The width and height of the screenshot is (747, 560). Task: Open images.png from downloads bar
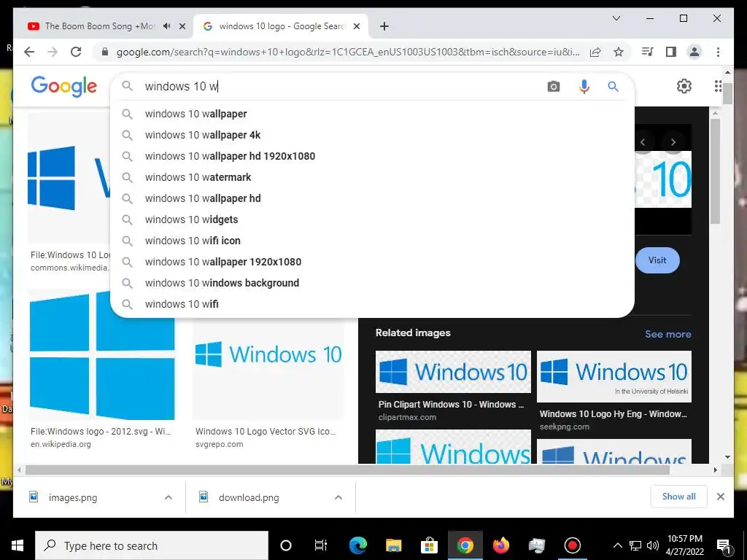pos(73,497)
